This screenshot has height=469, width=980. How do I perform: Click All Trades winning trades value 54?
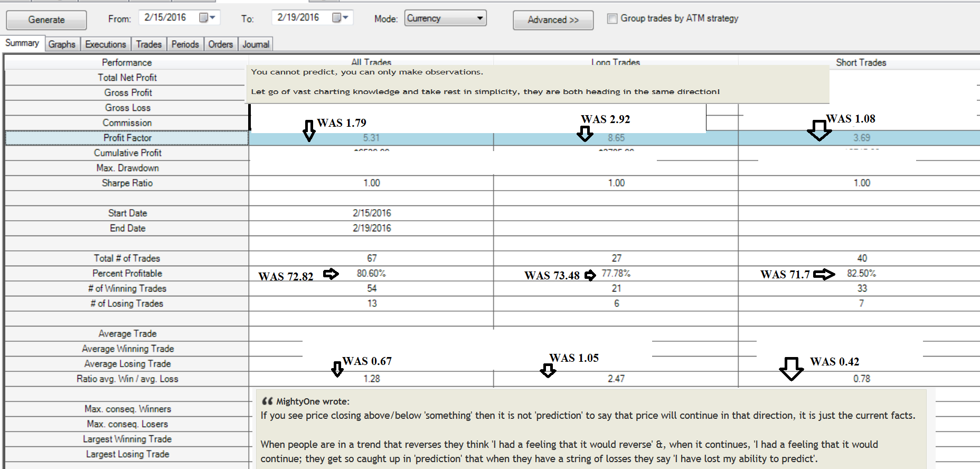[x=372, y=288]
